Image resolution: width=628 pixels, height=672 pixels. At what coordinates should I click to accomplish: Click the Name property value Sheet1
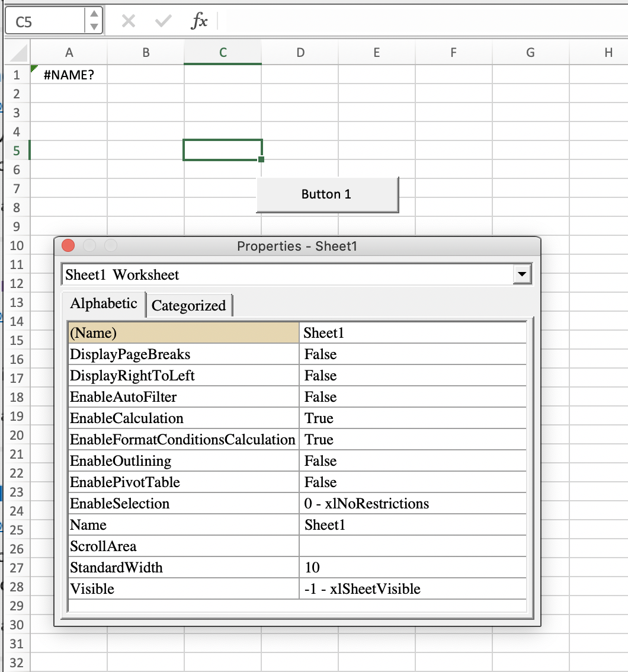click(412, 524)
